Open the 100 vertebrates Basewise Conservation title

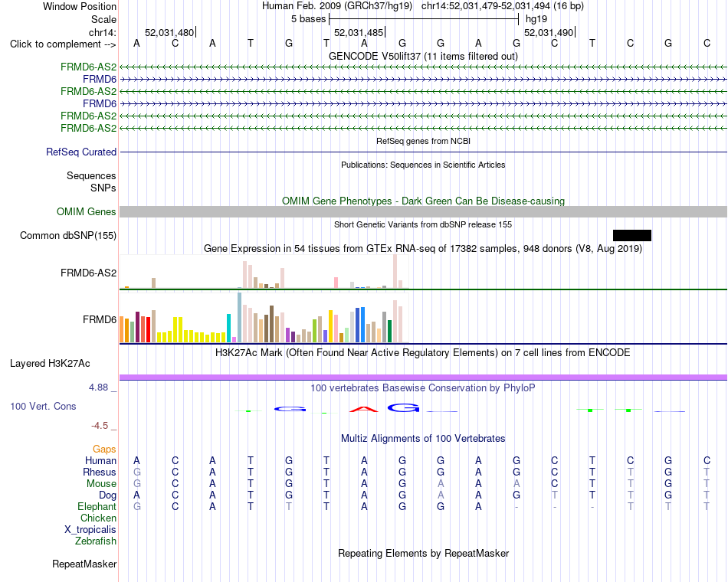coord(423,388)
